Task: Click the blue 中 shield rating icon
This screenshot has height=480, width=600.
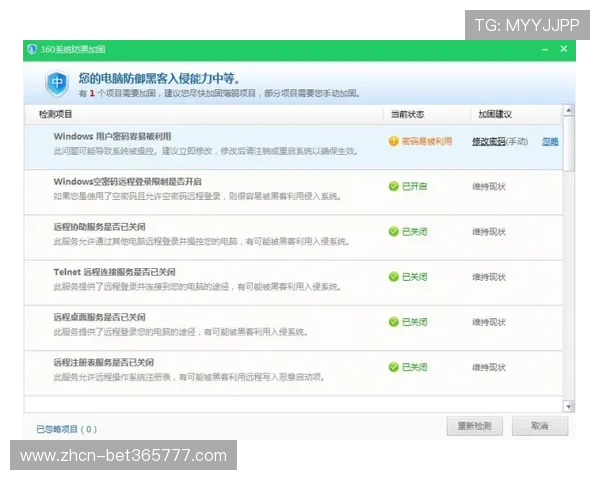Action: click(57, 83)
